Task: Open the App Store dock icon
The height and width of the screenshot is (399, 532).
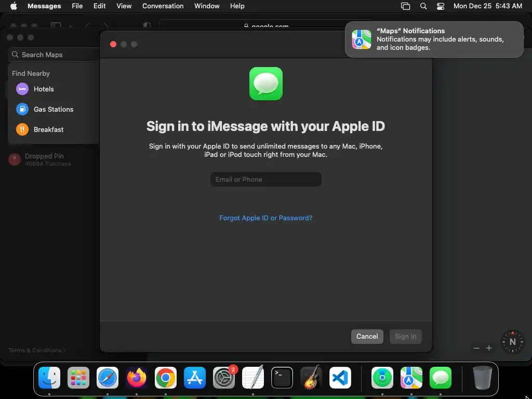Action: [195, 378]
